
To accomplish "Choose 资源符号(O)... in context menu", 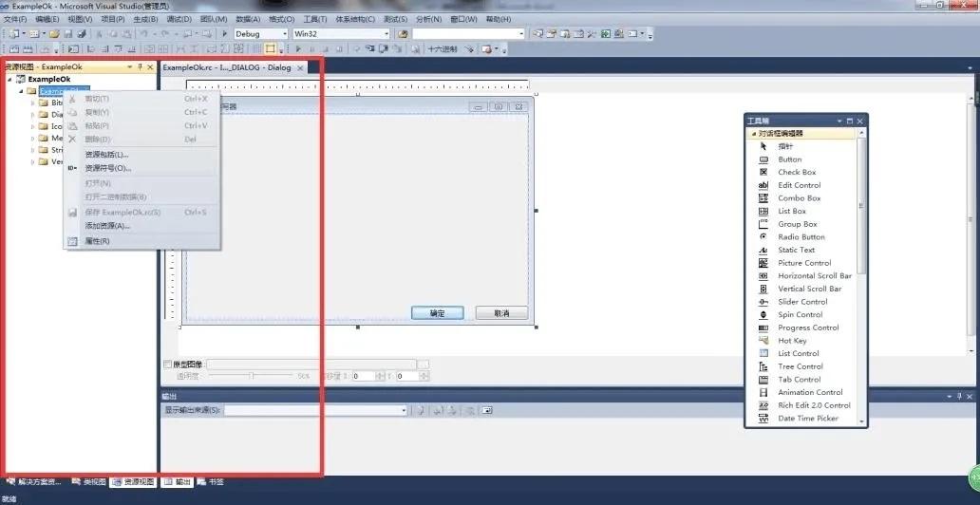I will (x=141, y=168).
